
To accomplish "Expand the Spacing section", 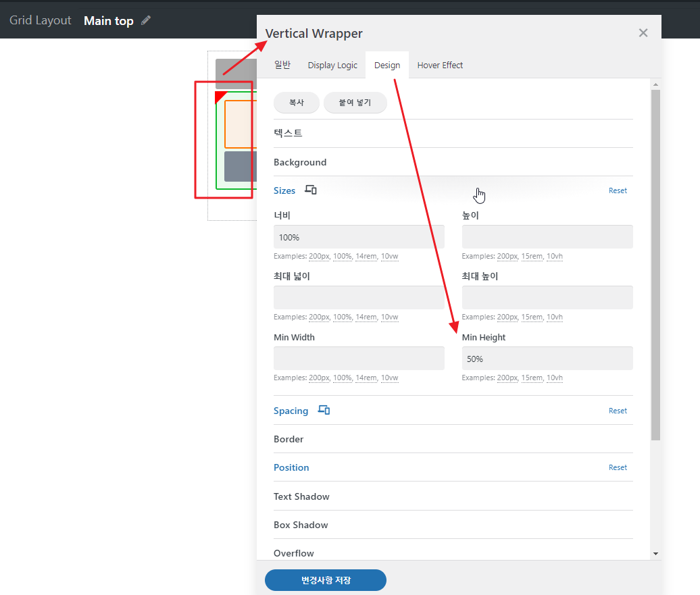I will click(291, 411).
